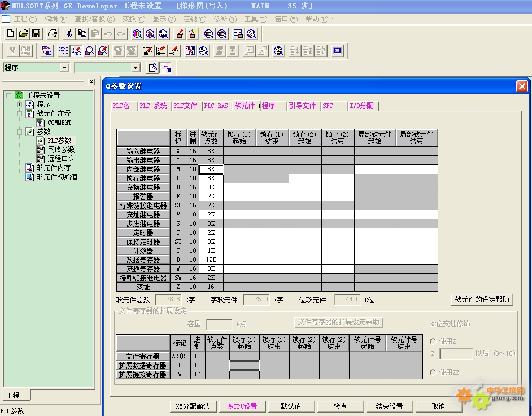The image size is (532, 416).
Task: Click the blue window icon ending second toolbar
Action: 337,51
